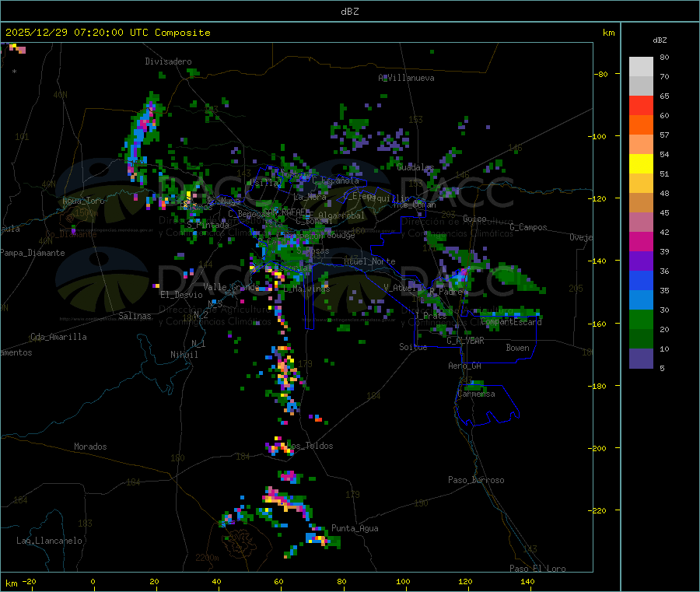The height and width of the screenshot is (592, 700).
Task: Click the Pampa_Diamante location label
Action: point(32,253)
